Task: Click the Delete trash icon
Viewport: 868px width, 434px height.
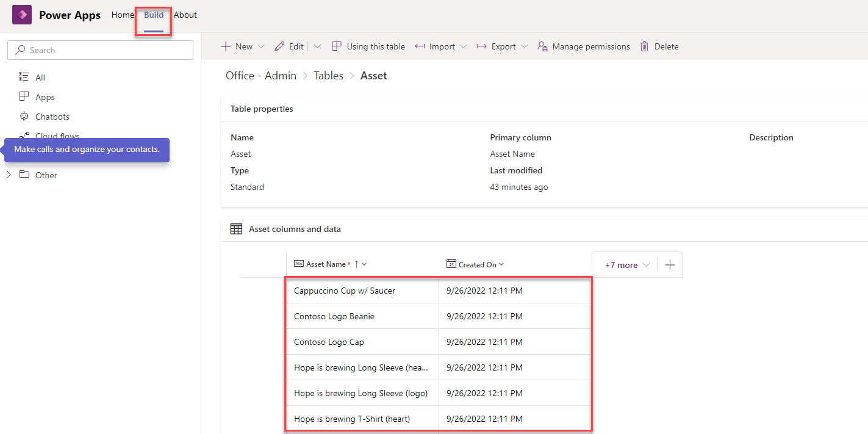Action: pyautogui.click(x=644, y=46)
